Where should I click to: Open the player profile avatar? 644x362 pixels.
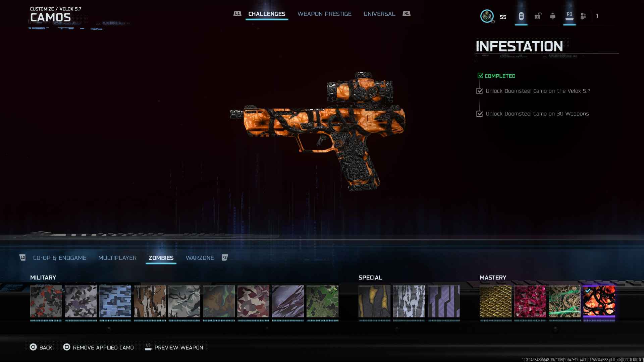pos(487,16)
